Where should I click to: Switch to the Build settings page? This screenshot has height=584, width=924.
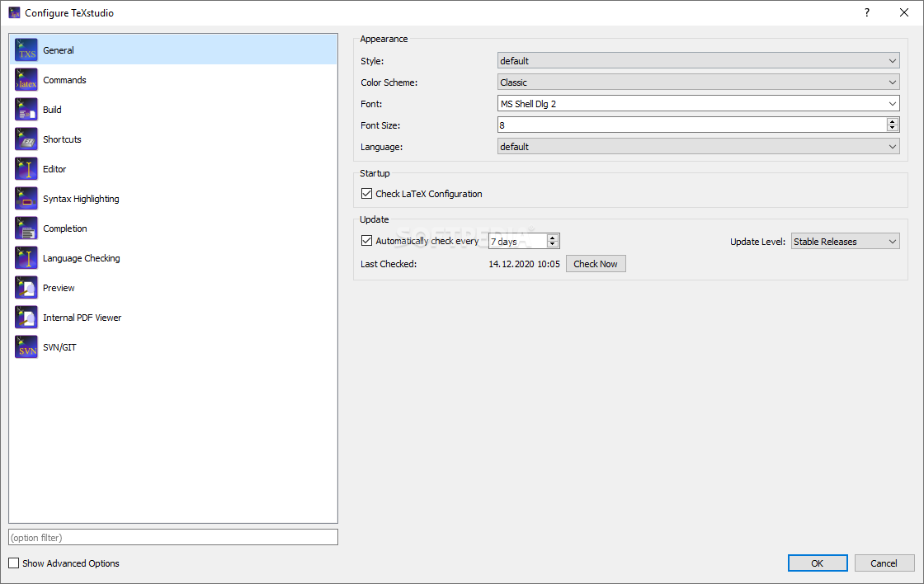52,110
